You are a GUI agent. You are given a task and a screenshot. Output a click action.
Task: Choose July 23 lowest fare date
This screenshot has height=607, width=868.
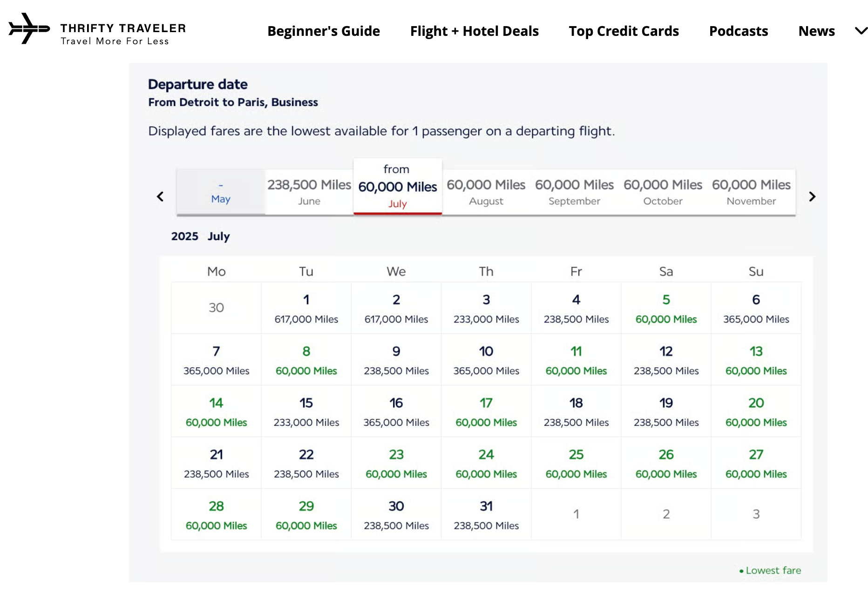(396, 463)
